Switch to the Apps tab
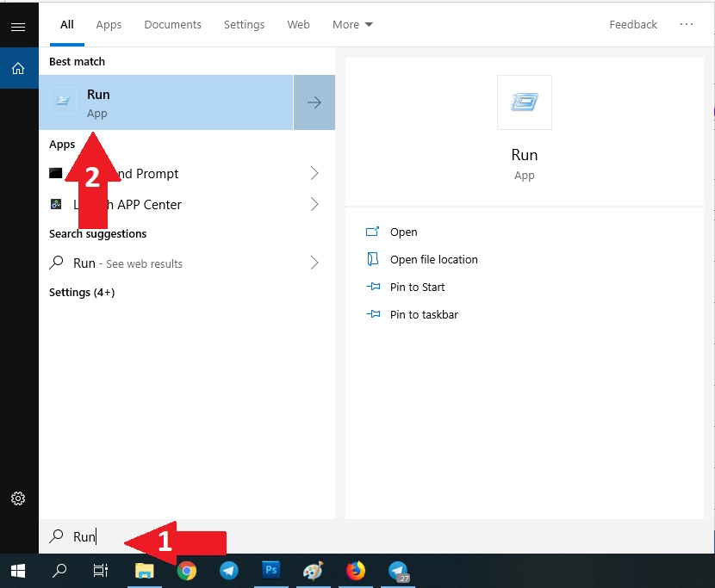This screenshot has width=715, height=588. (109, 25)
